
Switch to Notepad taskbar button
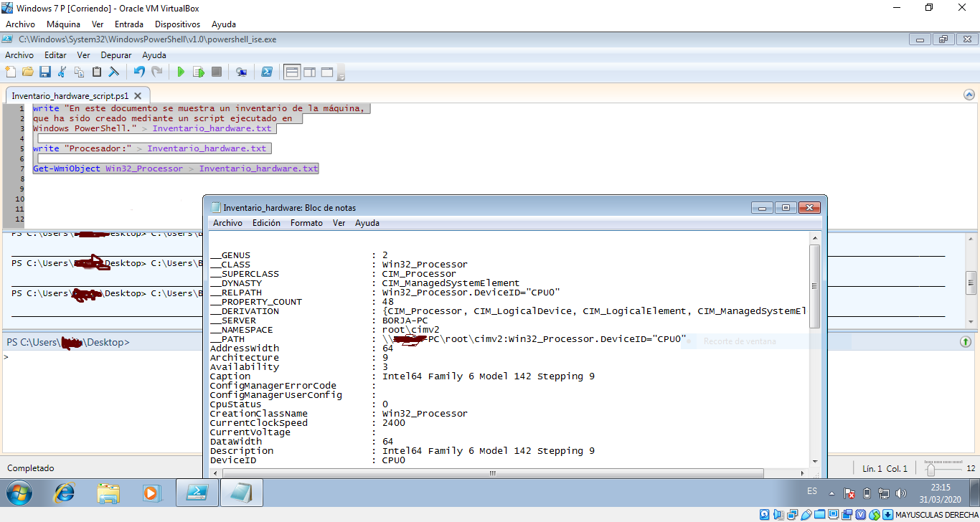tap(241, 493)
